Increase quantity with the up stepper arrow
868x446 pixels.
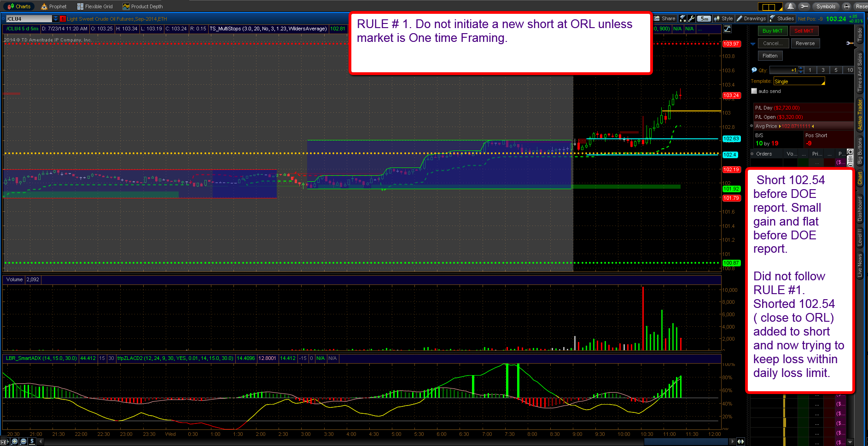(801, 68)
